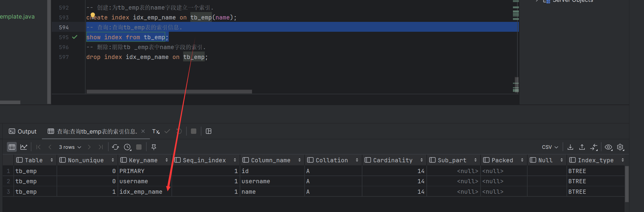Go to first page of results

point(38,147)
